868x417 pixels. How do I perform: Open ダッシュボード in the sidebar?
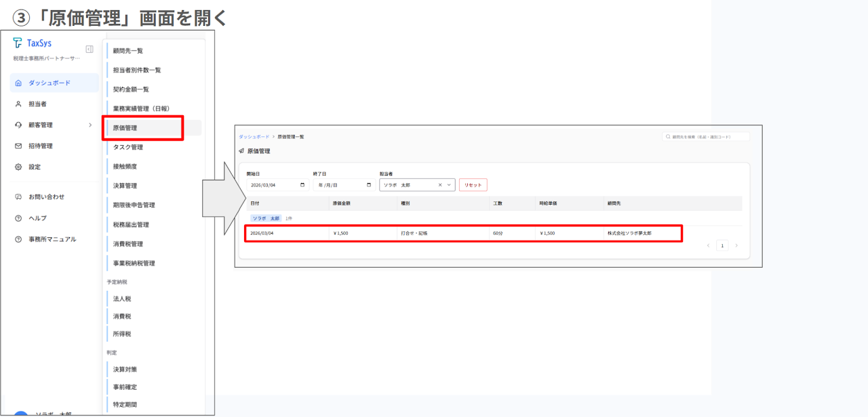pyautogui.click(x=54, y=83)
